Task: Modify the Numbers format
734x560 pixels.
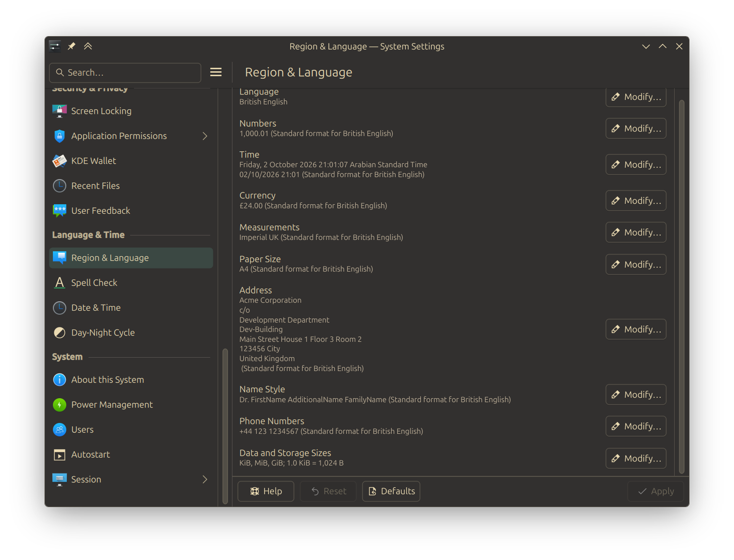Action: (636, 128)
